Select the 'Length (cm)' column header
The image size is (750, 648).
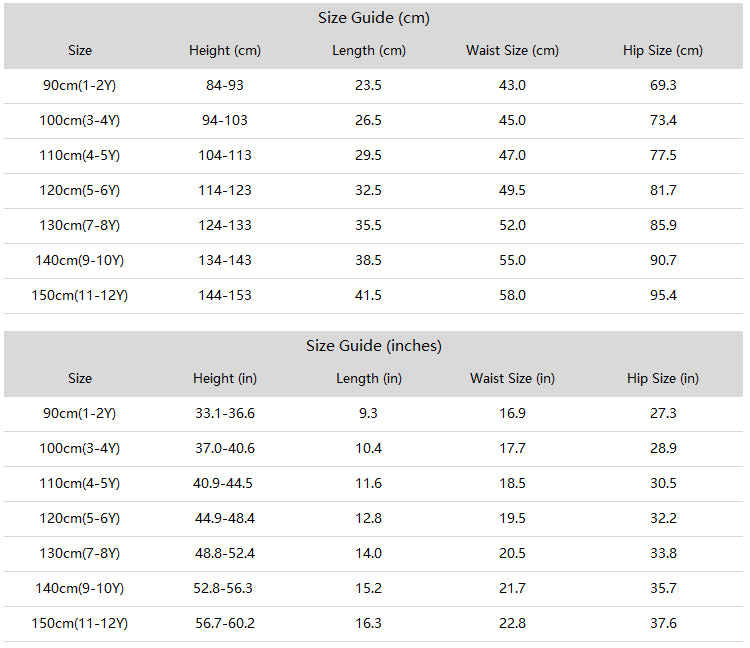[x=369, y=51]
